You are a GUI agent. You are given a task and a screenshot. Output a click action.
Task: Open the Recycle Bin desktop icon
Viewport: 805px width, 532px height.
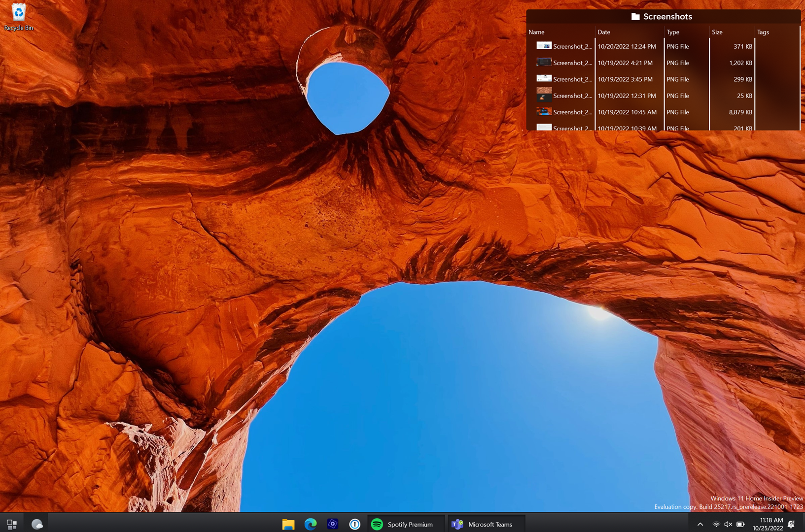click(x=18, y=17)
